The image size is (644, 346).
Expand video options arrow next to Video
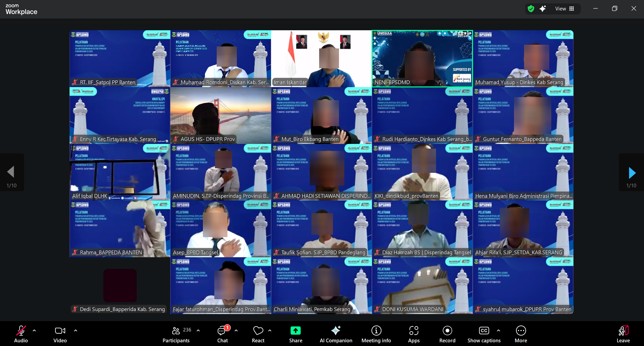[76, 331]
